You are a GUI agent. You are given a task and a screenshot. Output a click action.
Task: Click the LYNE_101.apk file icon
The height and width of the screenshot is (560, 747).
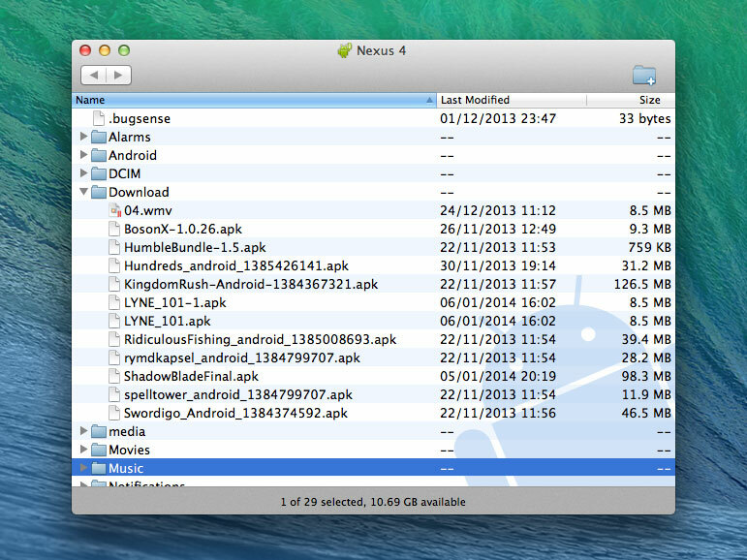(x=114, y=321)
